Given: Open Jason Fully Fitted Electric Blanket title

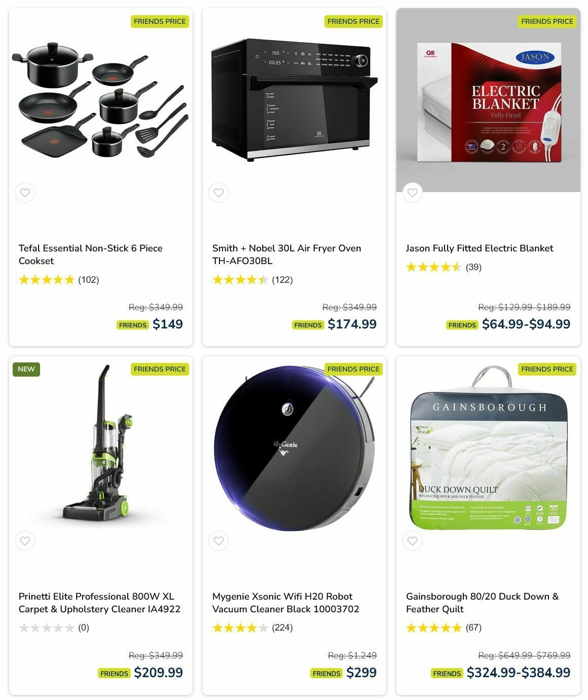Looking at the screenshot, I should coord(480,248).
